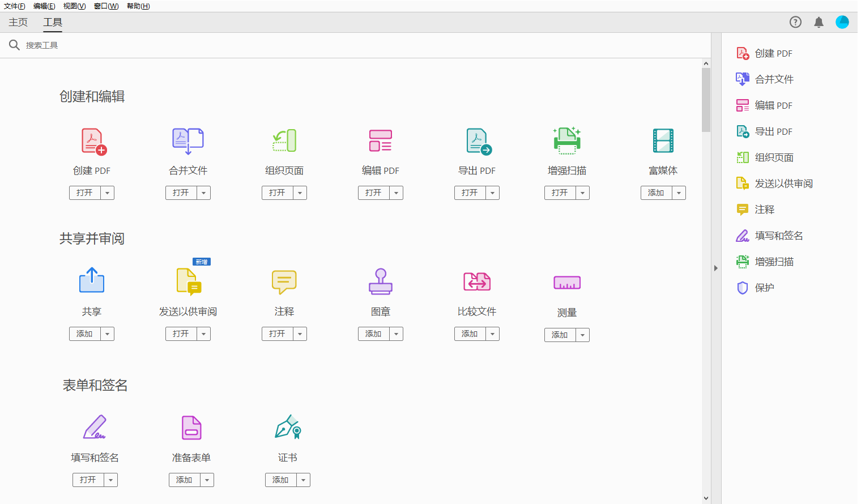This screenshot has height=504, width=861.
Task: Open the dropdown arrow under 证书
Action: pos(304,480)
